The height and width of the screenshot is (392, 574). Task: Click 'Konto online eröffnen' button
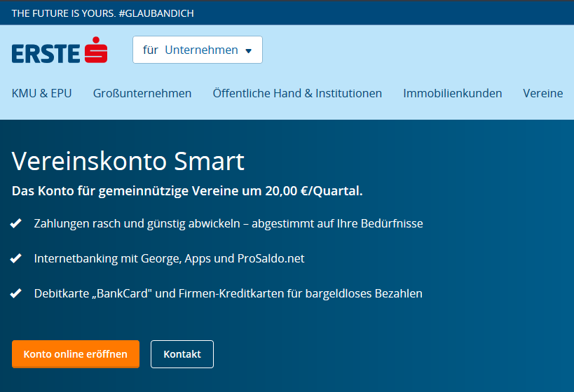coord(76,354)
